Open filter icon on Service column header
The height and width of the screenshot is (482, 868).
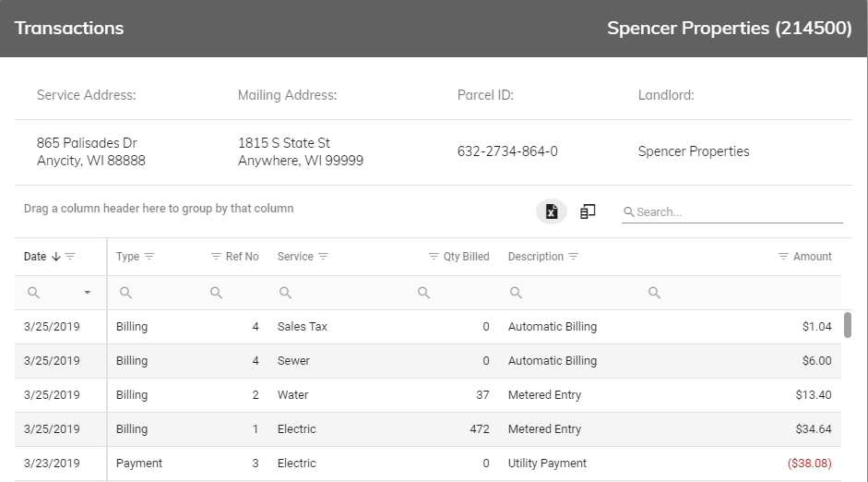tap(323, 257)
